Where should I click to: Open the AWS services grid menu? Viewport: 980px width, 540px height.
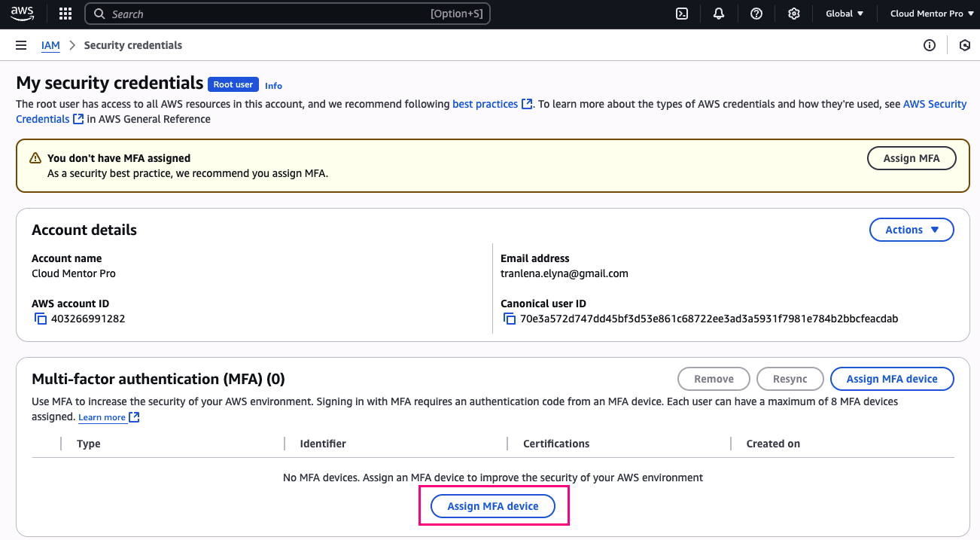point(65,14)
